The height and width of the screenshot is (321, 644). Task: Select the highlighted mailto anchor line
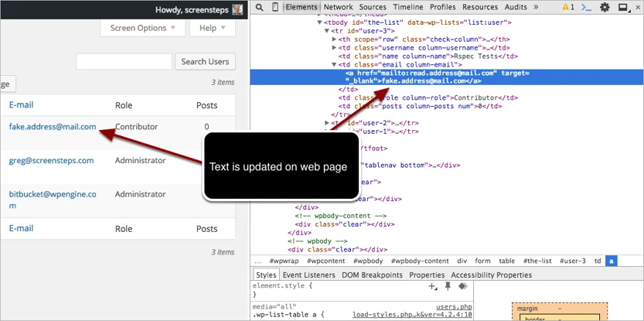(x=447, y=77)
